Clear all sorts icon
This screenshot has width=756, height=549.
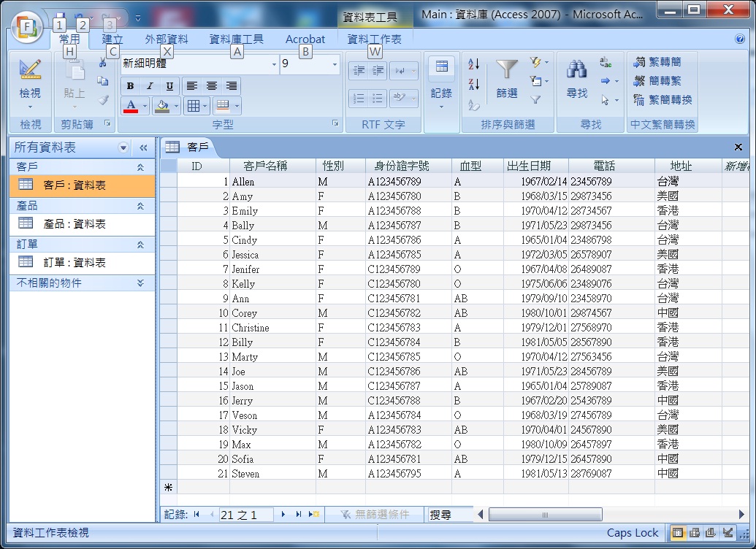474,104
